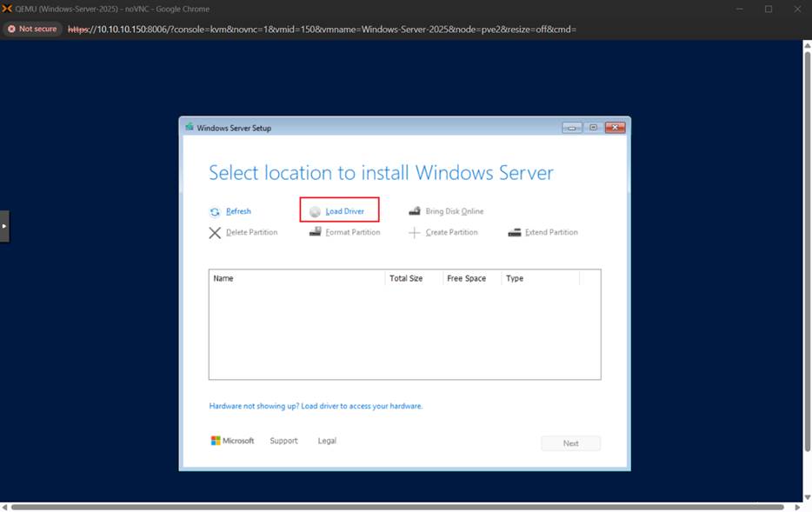Click the Extend Partition icon
The image size is (812, 512).
click(515, 232)
